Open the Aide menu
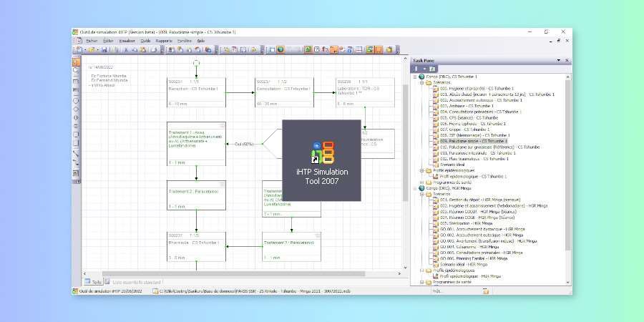This screenshot has height=322, width=644. pyautogui.click(x=201, y=41)
